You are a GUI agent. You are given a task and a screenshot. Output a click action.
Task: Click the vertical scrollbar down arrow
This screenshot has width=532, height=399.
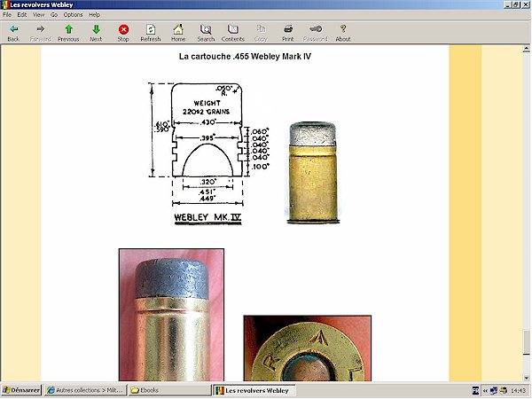pyautogui.click(x=526, y=378)
